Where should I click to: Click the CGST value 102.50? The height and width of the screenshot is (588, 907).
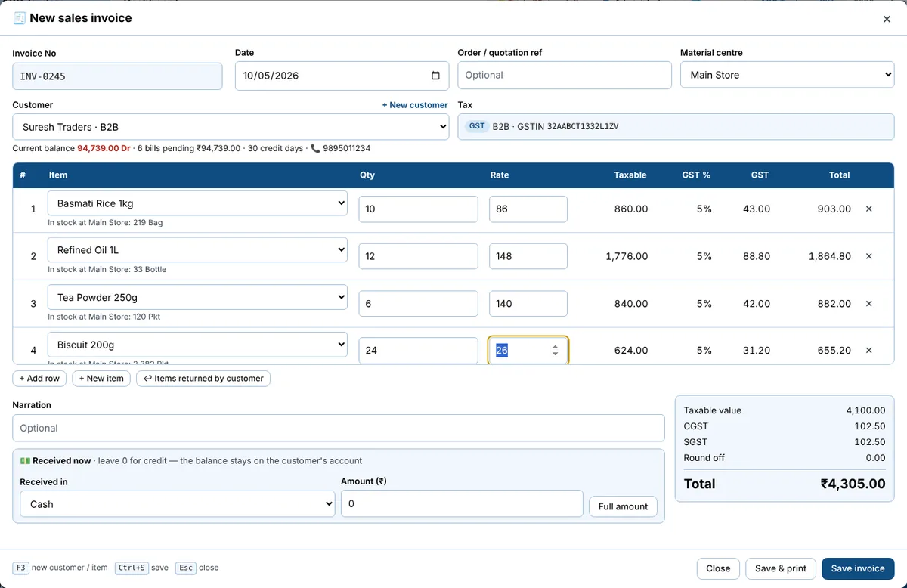click(870, 426)
